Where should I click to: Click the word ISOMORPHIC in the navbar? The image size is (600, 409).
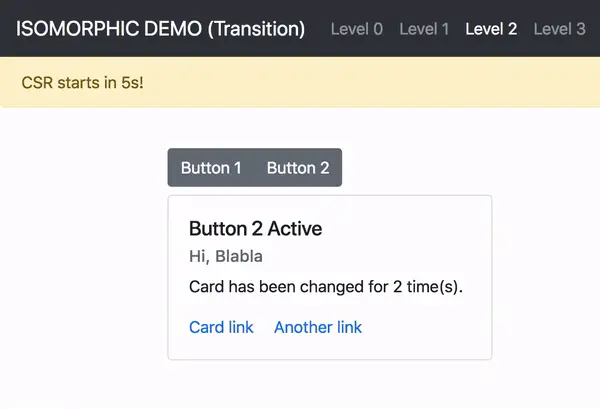(70, 29)
